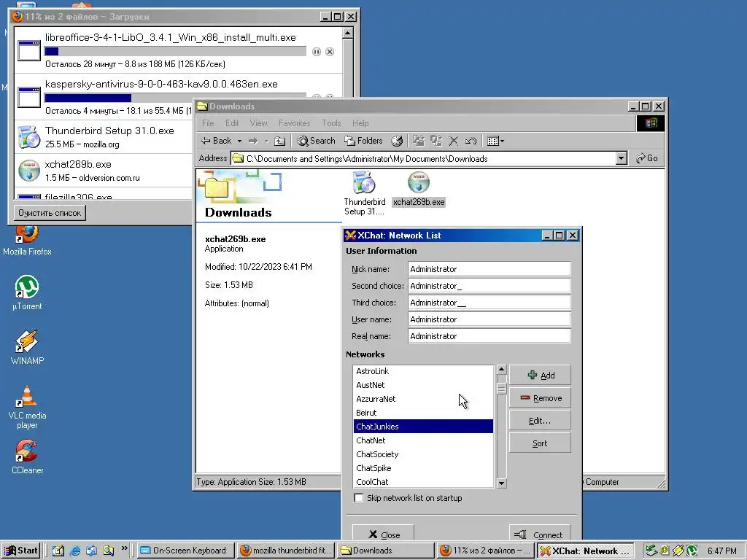Click Search in the Explorer toolbar
The width and height of the screenshot is (747, 560).
tap(317, 141)
